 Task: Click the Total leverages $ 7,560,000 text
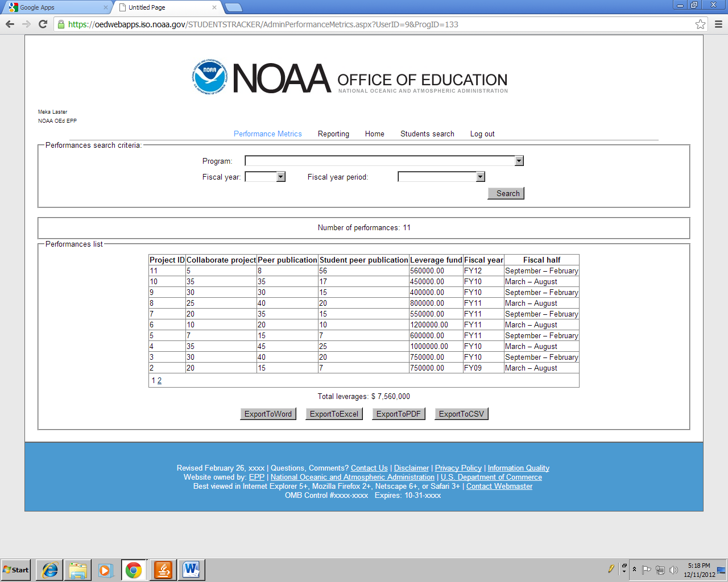click(x=364, y=397)
